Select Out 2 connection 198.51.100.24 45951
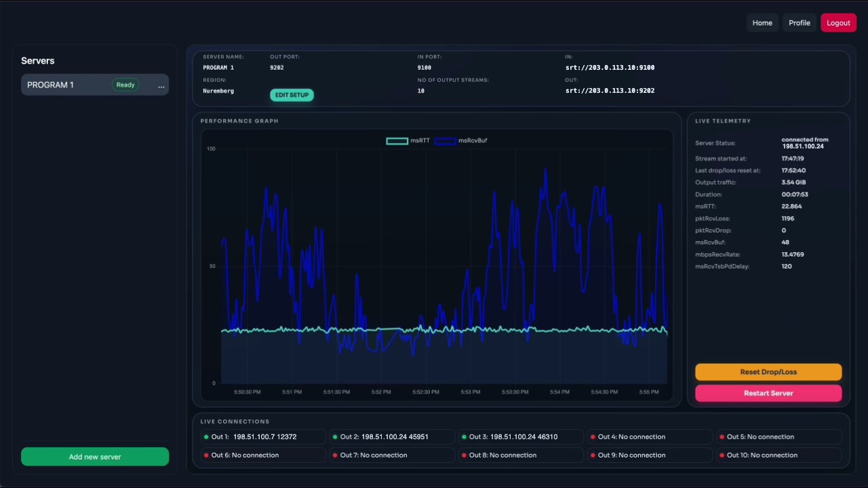868x488 pixels. (391, 437)
